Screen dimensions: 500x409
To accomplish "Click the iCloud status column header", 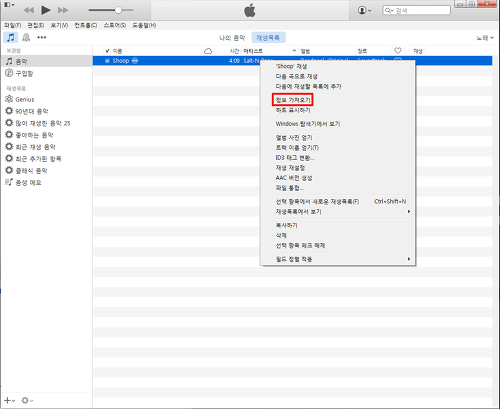I will [x=208, y=51].
